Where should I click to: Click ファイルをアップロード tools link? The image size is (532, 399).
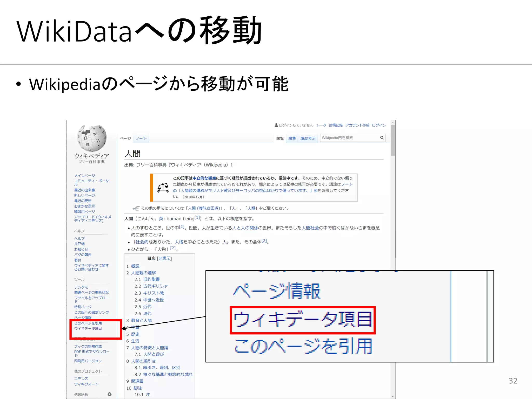[91, 300]
